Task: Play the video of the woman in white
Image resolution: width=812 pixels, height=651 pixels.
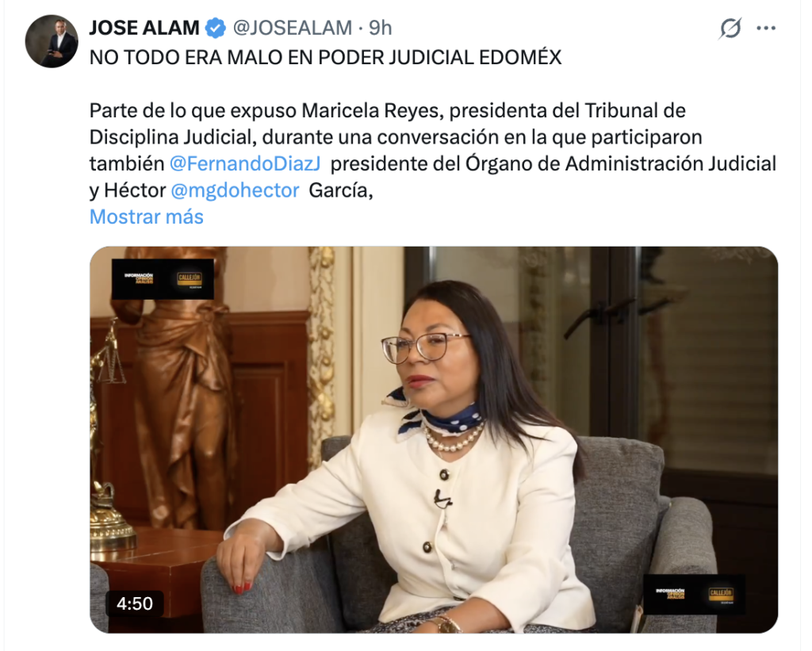Action: click(x=434, y=440)
